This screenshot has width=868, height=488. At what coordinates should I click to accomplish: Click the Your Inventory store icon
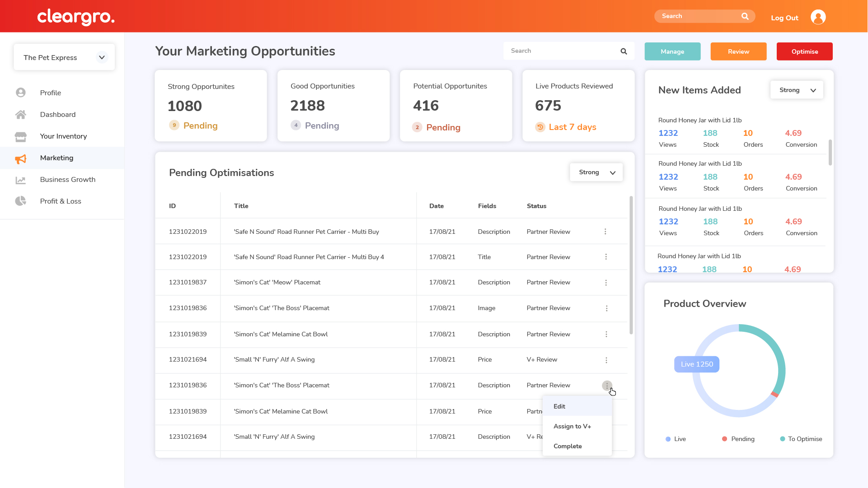click(x=21, y=136)
